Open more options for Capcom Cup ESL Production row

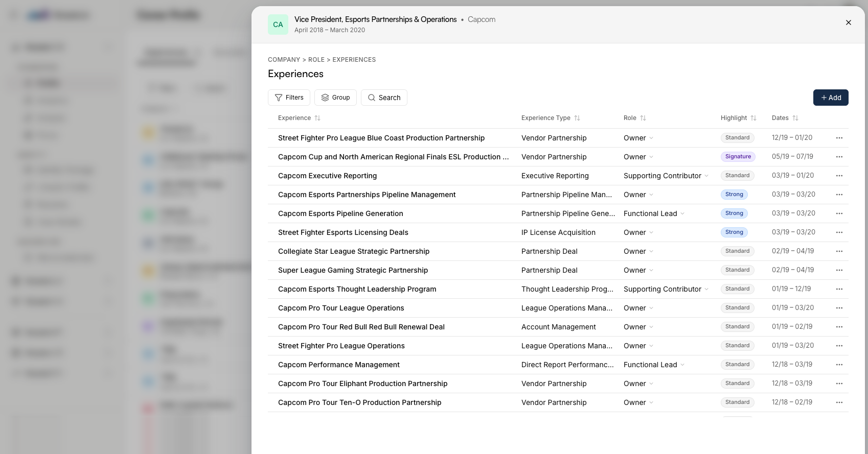[839, 157]
